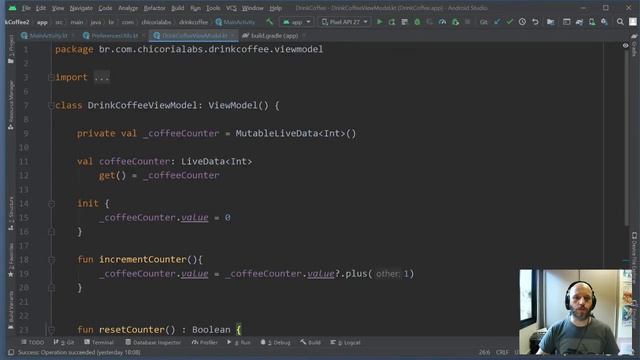This screenshot has height=360, width=640.
Task: Toggle tool window bars icon in status bar
Action: click(11, 352)
